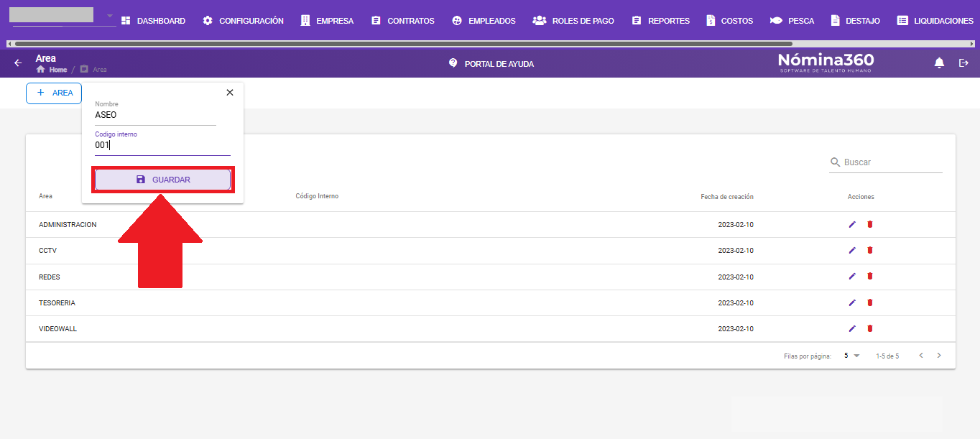Open the notifications bell

coord(939,63)
